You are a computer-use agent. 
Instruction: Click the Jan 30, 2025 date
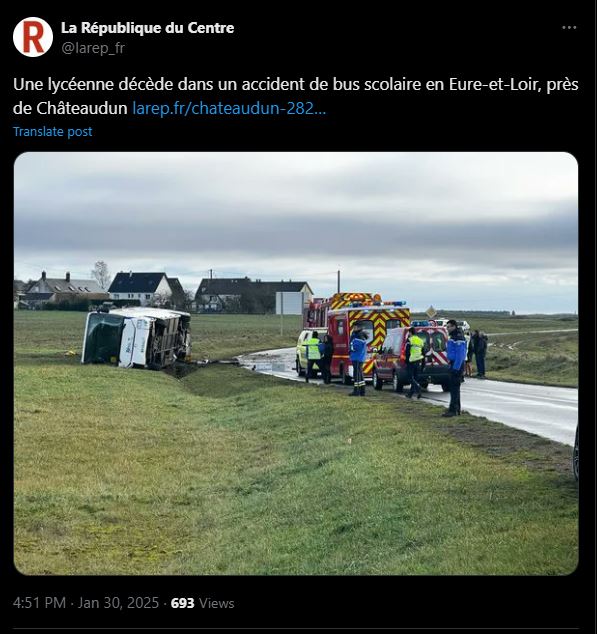(x=118, y=603)
